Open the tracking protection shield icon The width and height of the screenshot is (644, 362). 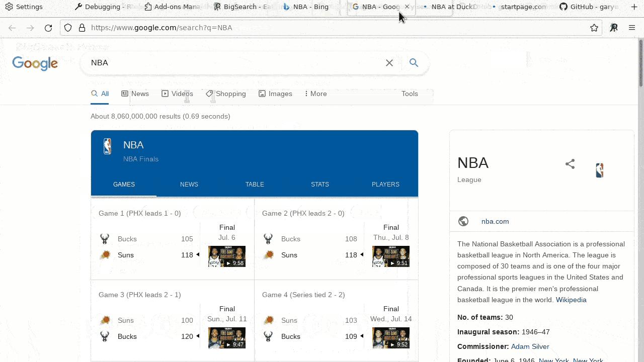click(x=68, y=28)
